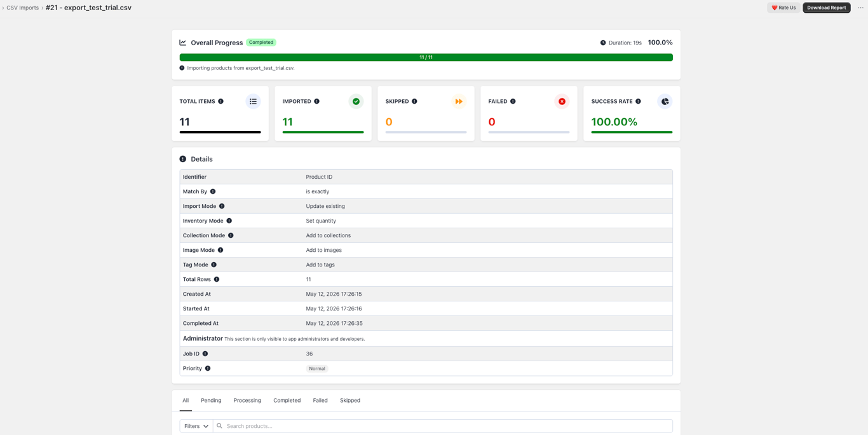Click the Download Report button
Image resolution: width=868 pixels, height=435 pixels.
point(826,8)
